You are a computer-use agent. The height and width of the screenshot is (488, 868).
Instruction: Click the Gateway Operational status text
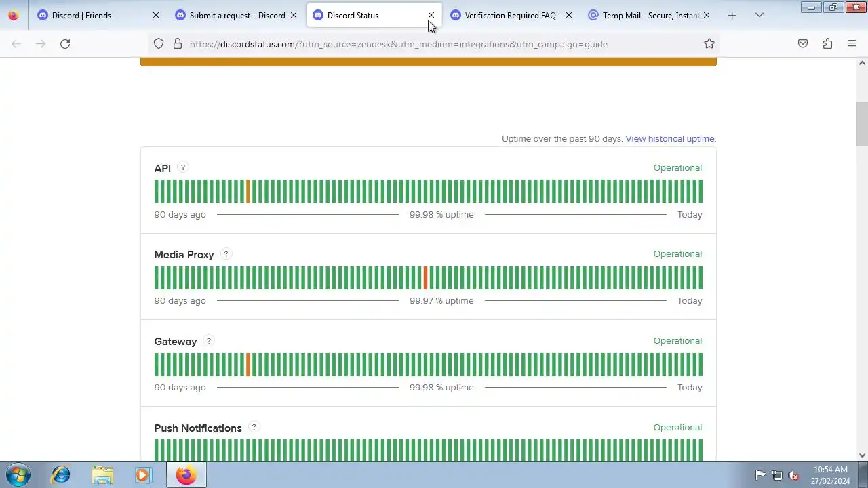(x=677, y=340)
